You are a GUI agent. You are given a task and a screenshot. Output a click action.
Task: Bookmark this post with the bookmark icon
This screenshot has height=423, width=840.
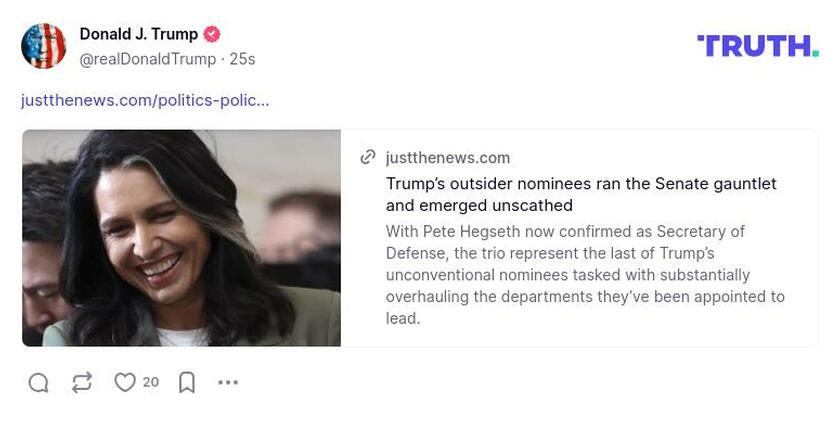[x=186, y=383]
